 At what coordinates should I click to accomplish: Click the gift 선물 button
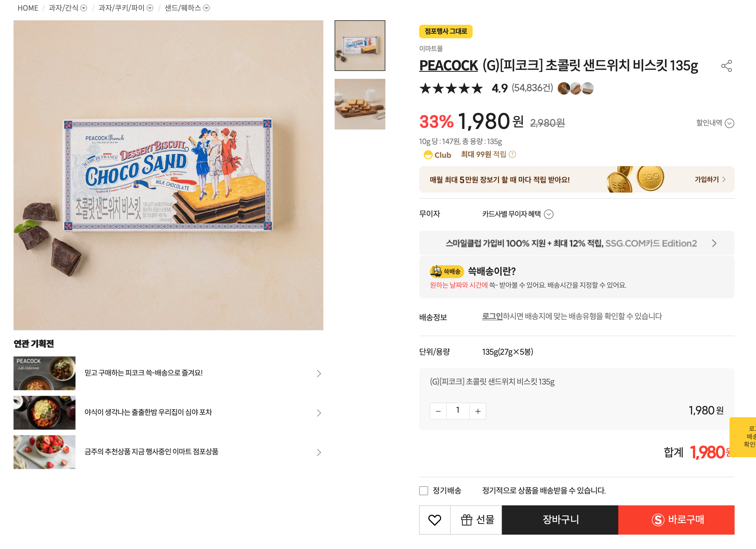[477, 520]
